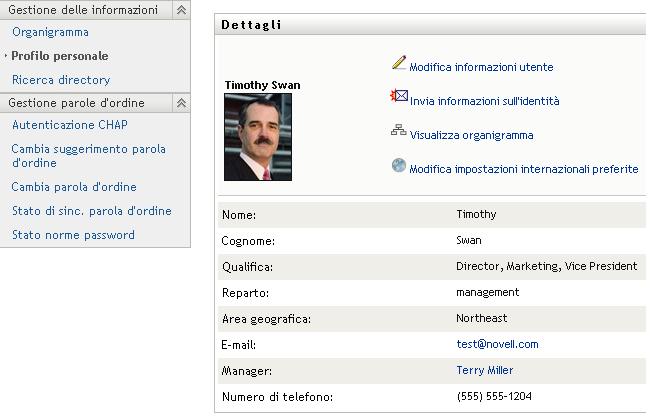Open Ricerca directory page
The height and width of the screenshot is (415, 646).
[x=61, y=80]
